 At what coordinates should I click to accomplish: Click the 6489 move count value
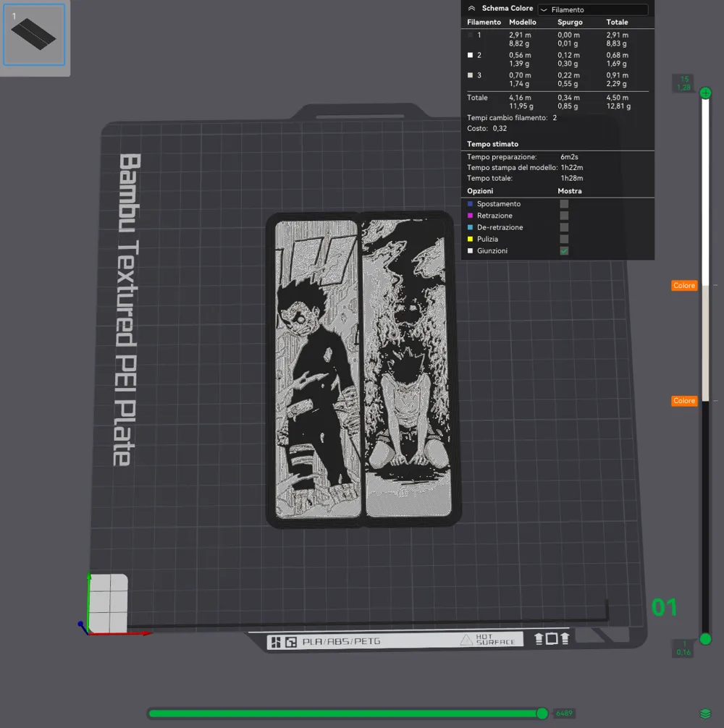pyautogui.click(x=564, y=714)
